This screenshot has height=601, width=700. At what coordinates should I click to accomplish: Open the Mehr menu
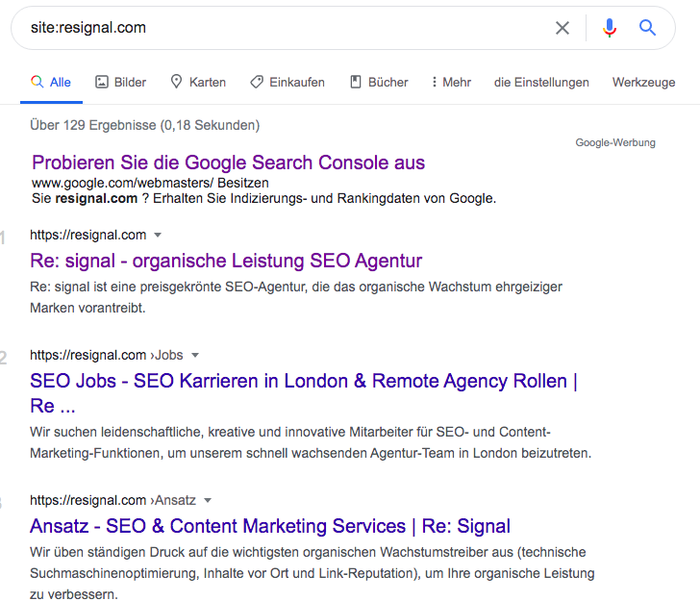(x=451, y=82)
